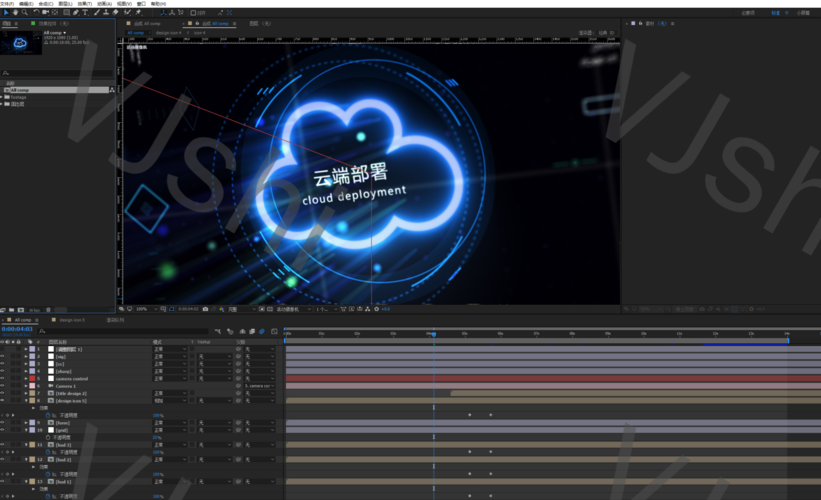Expand the camera control layer
821x500 pixels.
pos(26,378)
